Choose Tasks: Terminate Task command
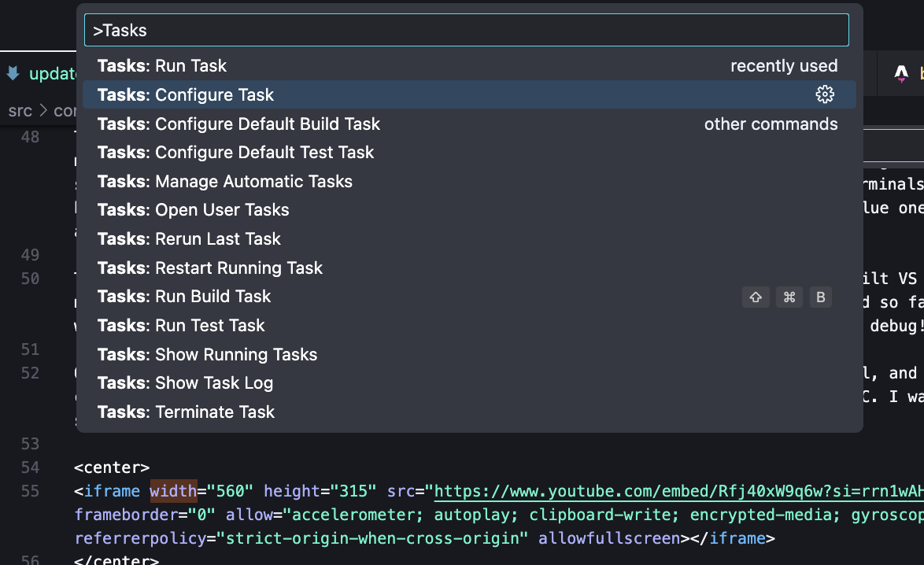This screenshot has height=565, width=924. click(x=186, y=412)
